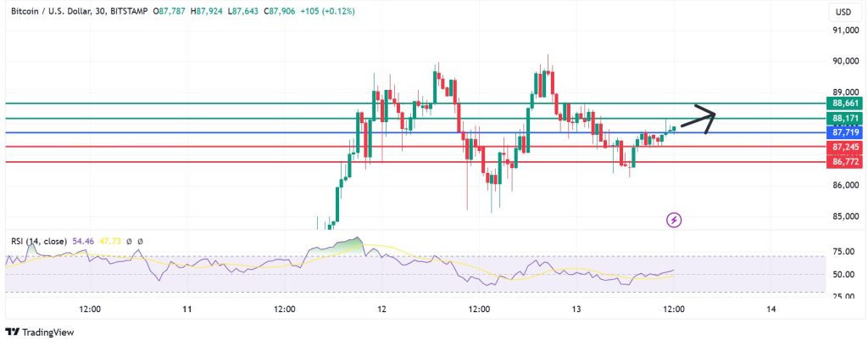Select the 87,245 red price label
This screenshot has height=341, width=868.
[x=845, y=148]
